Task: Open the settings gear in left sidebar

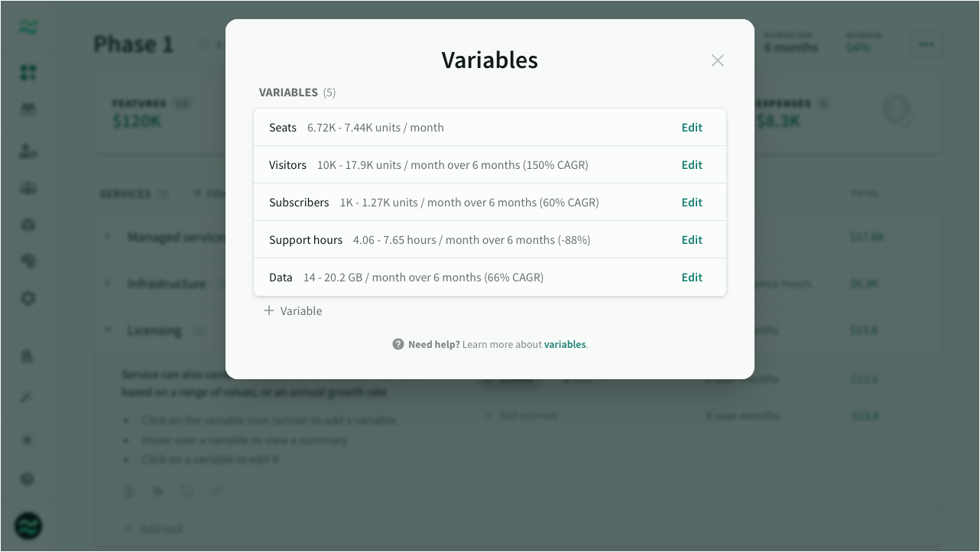Action: pyautogui.click(x=28, y=298)
